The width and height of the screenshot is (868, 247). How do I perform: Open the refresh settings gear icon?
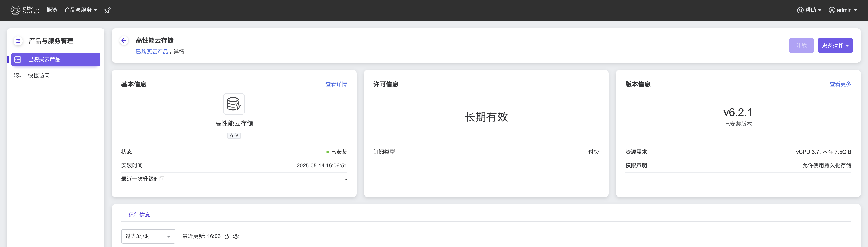tap(236, 237)
